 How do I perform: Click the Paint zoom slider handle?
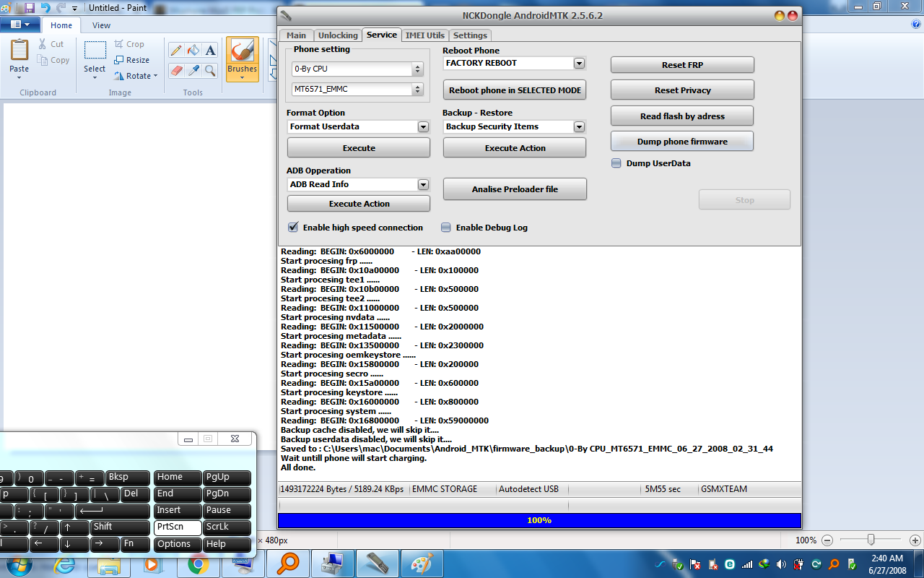(x=871, y=540)
